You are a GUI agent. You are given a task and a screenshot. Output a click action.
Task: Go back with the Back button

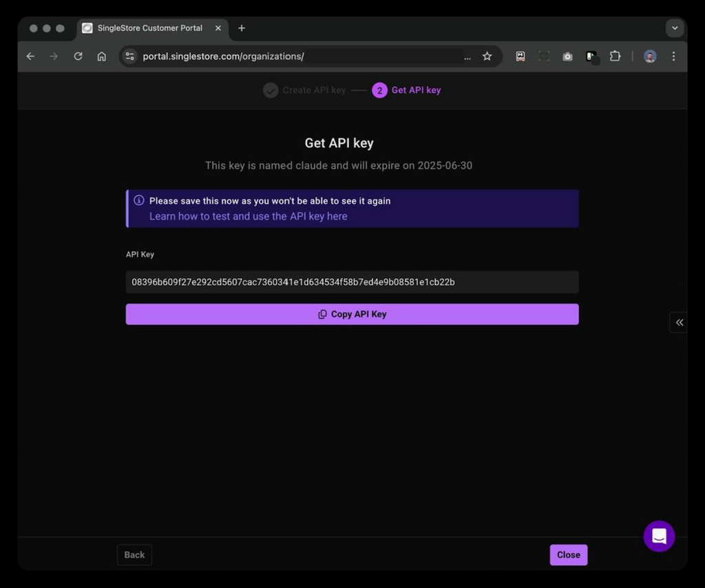(x=134, y=555)
